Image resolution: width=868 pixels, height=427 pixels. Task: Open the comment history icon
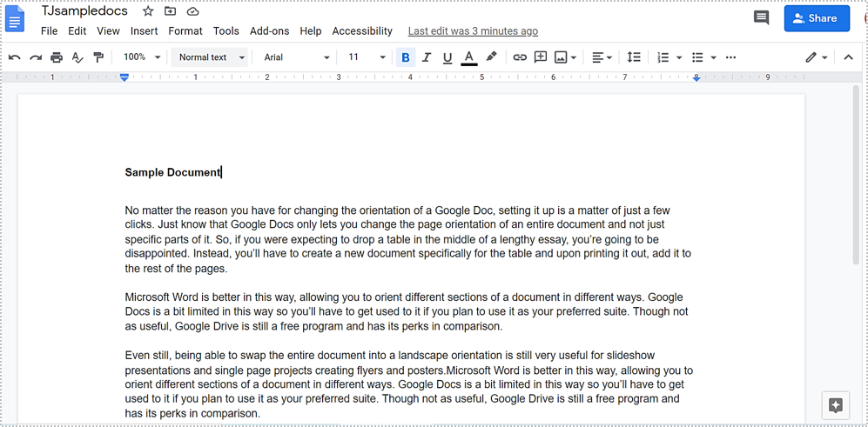pyautogui.click(x=761, y=17)
